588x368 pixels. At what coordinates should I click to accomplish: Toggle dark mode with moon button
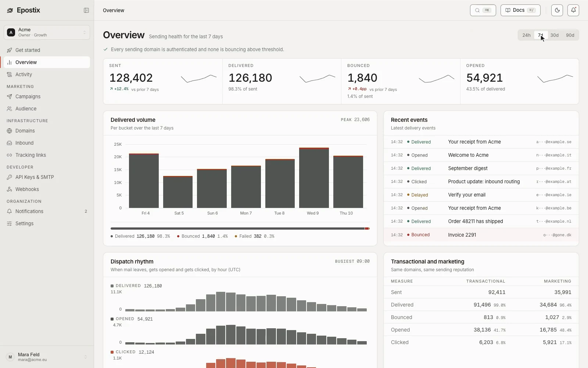pos(557,10)
